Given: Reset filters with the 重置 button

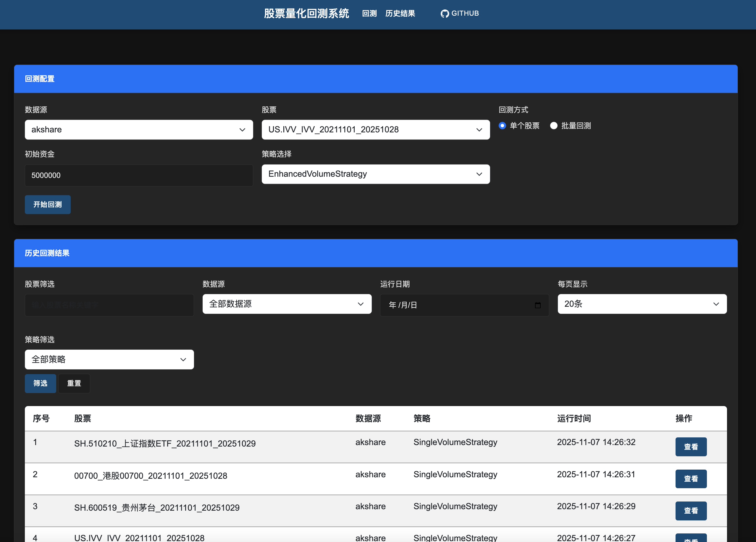Looking at the screenshot, I should pos(74,383).
